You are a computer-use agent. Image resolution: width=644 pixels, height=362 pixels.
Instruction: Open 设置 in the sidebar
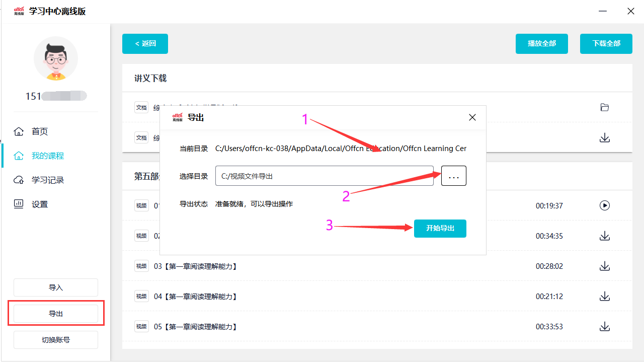tap(40, 204)
